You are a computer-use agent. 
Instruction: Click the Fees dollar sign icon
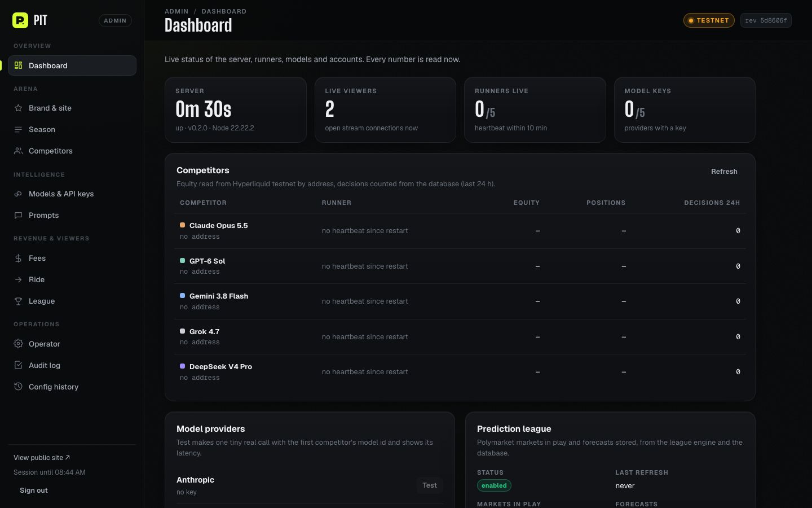18,258
